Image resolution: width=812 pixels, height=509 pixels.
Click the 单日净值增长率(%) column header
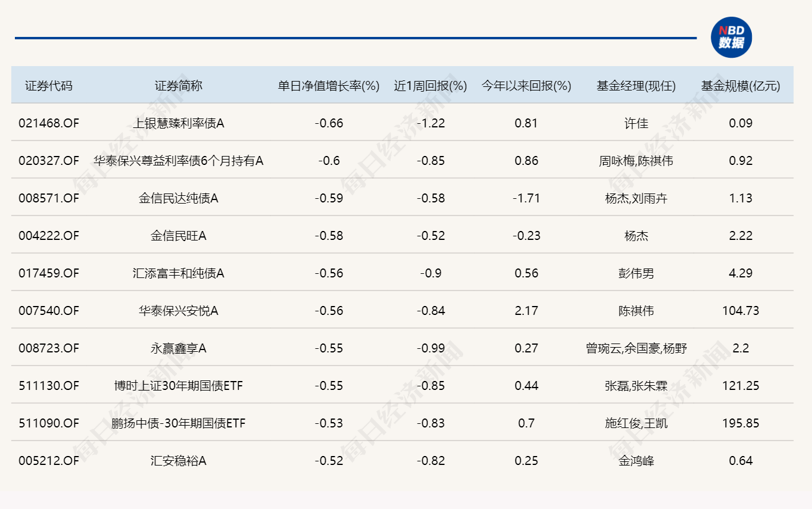coord(329,86)
